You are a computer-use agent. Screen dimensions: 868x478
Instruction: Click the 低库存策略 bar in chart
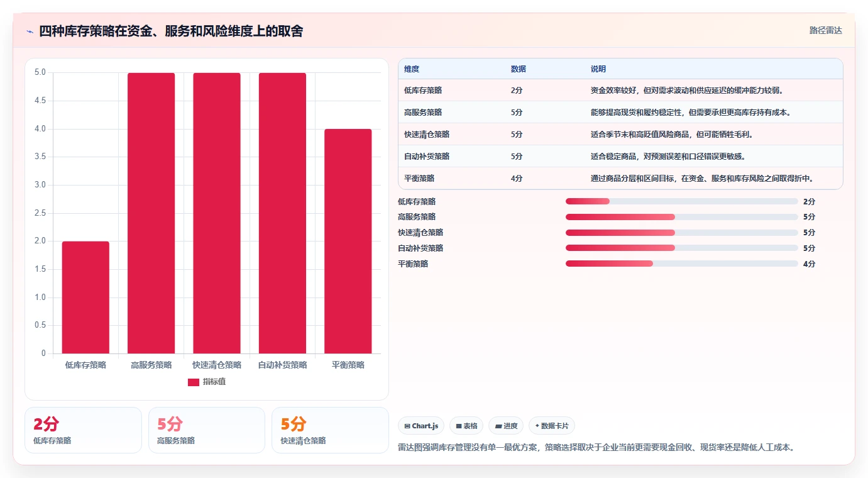[x=85, y=297]
